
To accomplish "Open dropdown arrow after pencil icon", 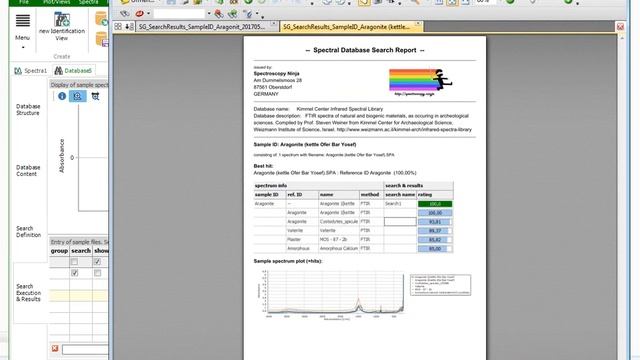I will (x=257, y=14).
